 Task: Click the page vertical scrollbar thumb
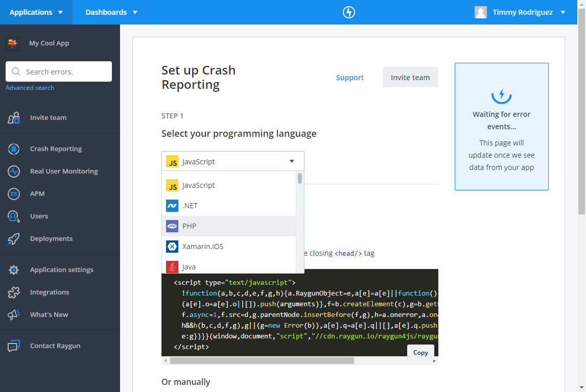pyautogui.click(x=581, y=112)
